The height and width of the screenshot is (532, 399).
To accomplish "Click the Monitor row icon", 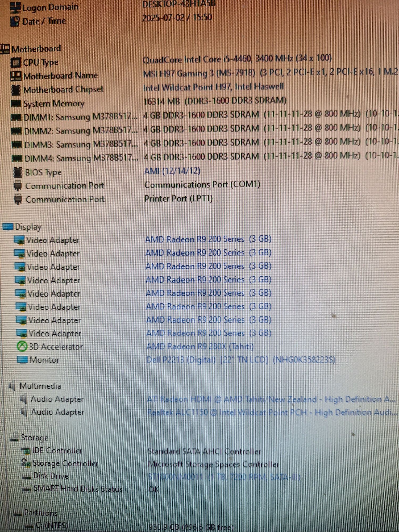I will pyautogui.click(x=23, y=360).
